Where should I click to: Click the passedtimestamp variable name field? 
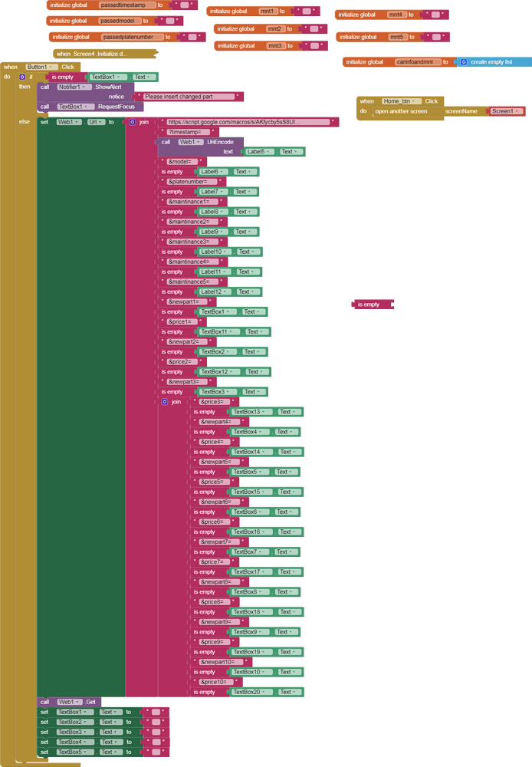point(127,5)
